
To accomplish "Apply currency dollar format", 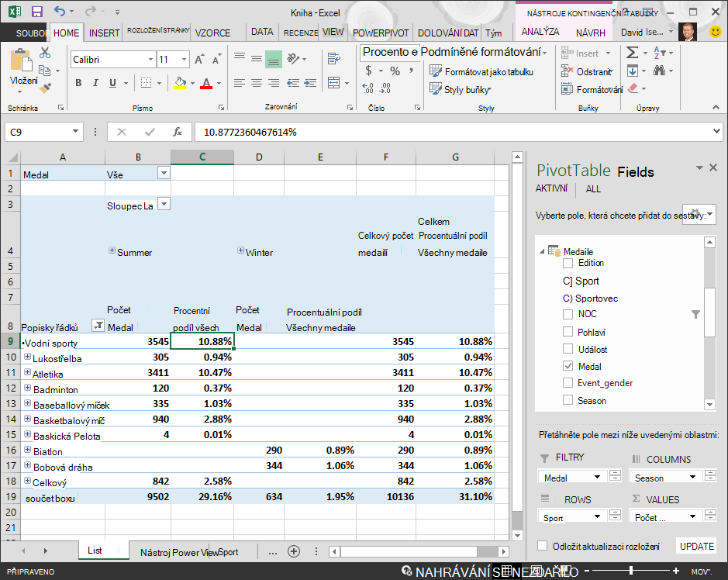I will 368,71.
